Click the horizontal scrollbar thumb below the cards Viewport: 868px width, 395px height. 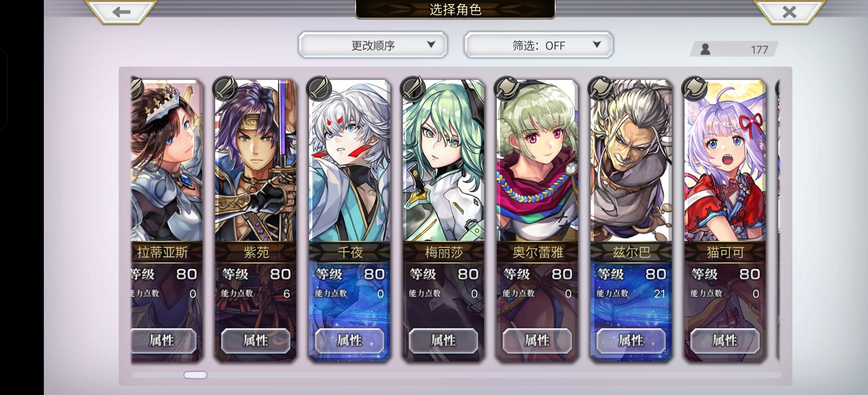195,375
